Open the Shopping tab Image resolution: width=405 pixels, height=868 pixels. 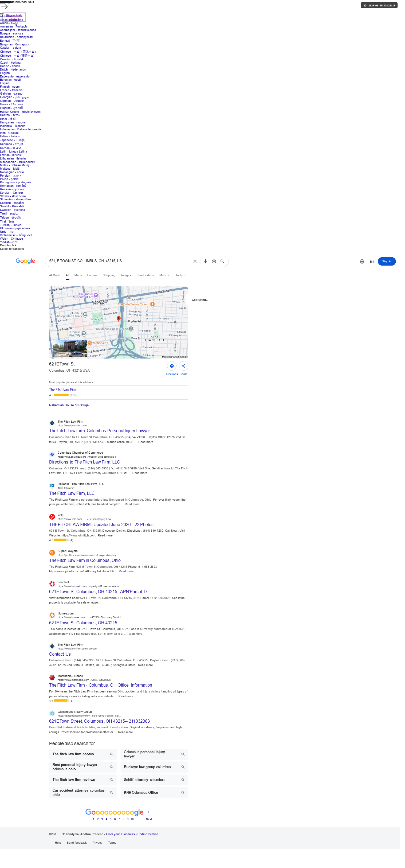click(111, 279)
